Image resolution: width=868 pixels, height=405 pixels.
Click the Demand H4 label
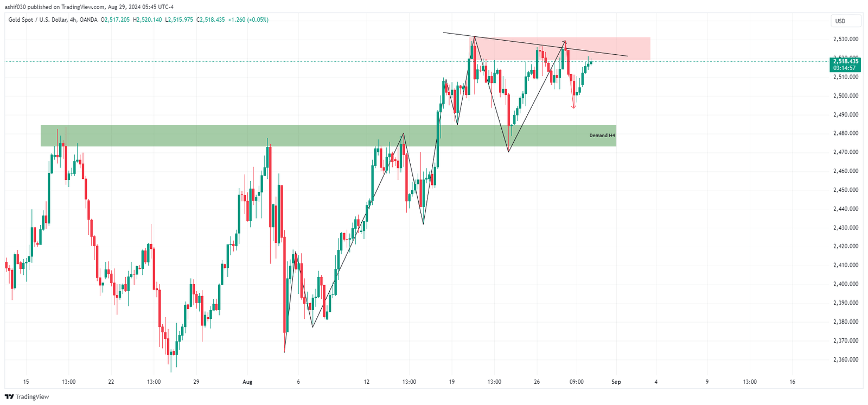[x=602, y=136]
